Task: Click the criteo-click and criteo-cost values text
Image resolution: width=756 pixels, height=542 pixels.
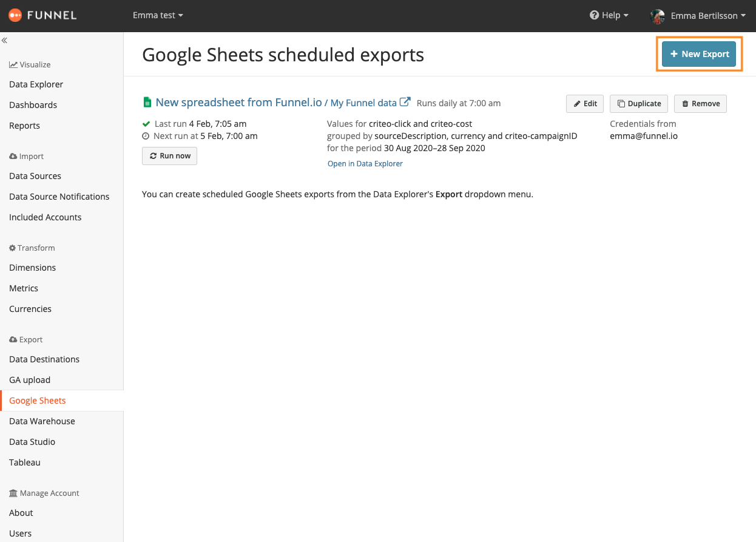Action: pyautogui.click(x=400, y=124)
